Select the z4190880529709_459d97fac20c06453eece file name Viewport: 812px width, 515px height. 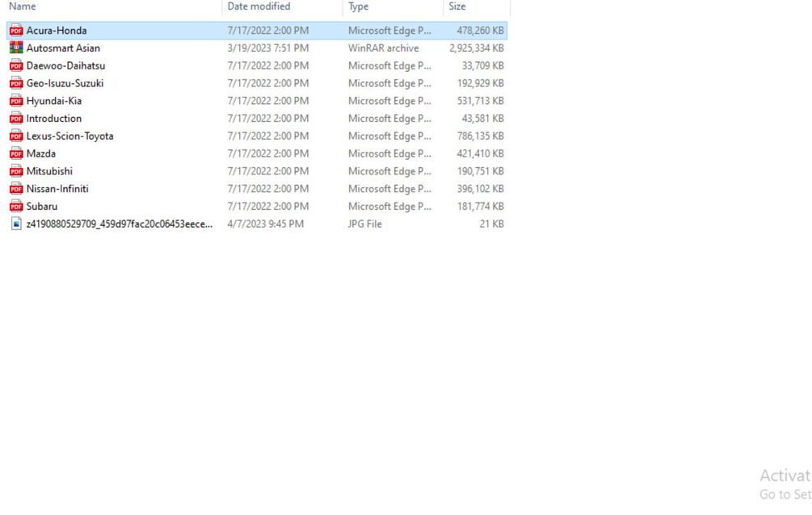point(120,224)
